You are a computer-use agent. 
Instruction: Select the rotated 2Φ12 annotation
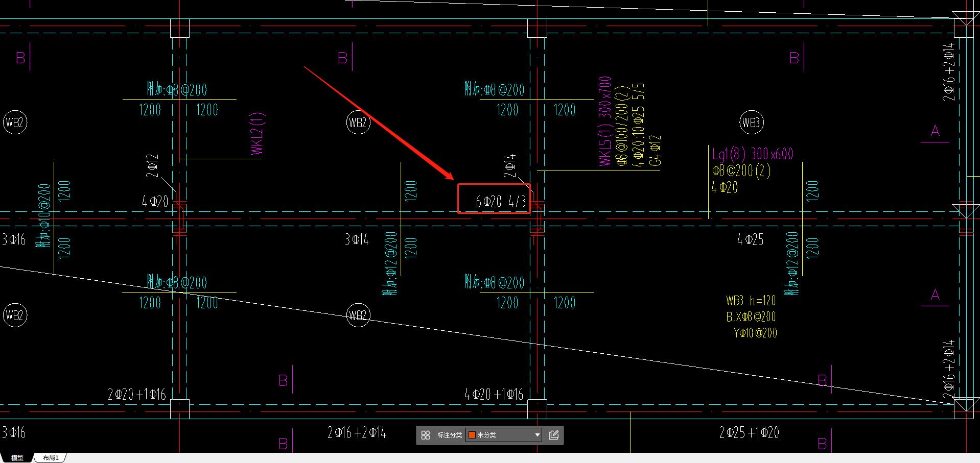click(x=152, y=166)
